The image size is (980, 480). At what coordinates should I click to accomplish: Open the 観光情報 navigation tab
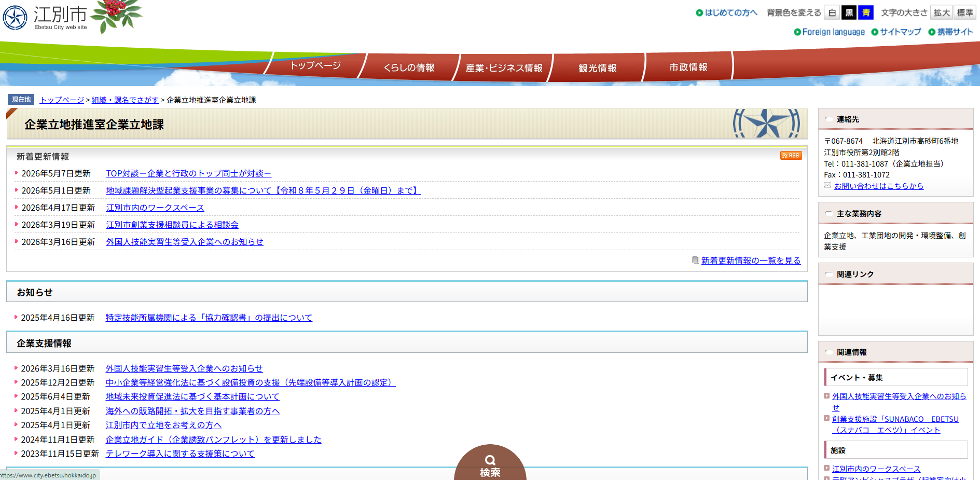coord(598,68)
